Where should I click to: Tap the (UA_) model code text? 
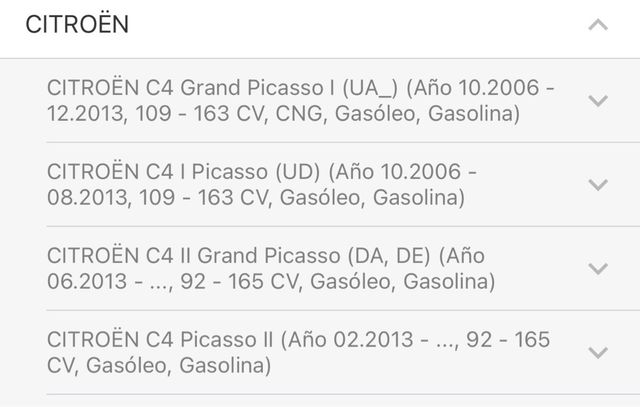[x=364, y=88]
